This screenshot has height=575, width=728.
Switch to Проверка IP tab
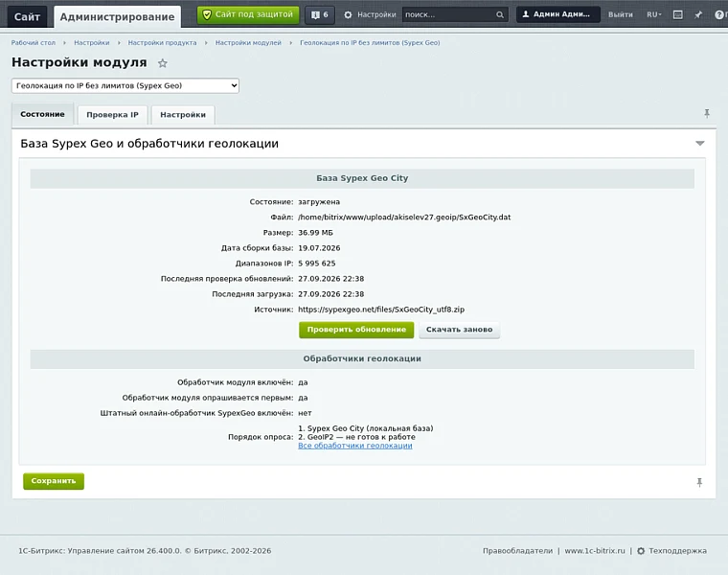[x=112, y=115]
